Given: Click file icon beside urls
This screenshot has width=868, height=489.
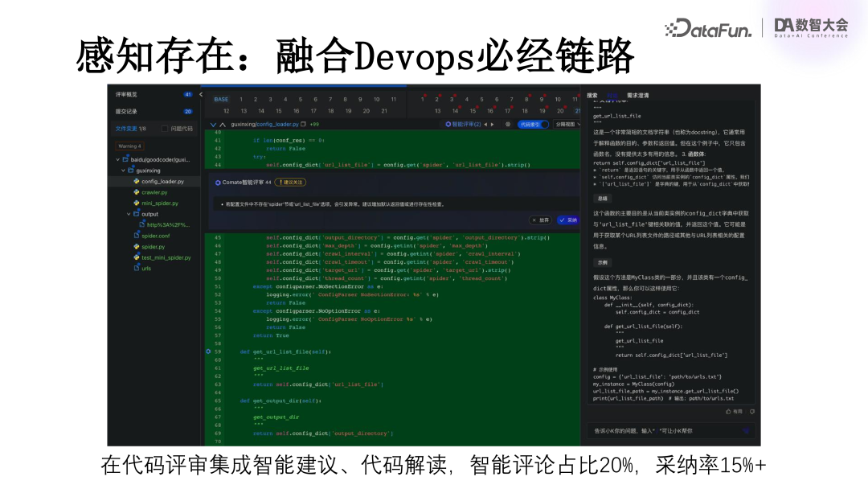Looking at the screenshot, I should tap(136, 268).
